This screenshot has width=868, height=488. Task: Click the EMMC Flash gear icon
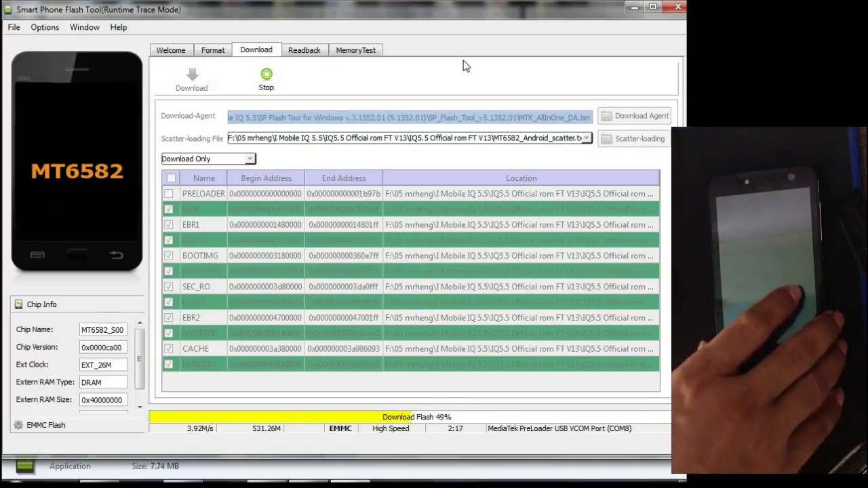coord(18,425)
